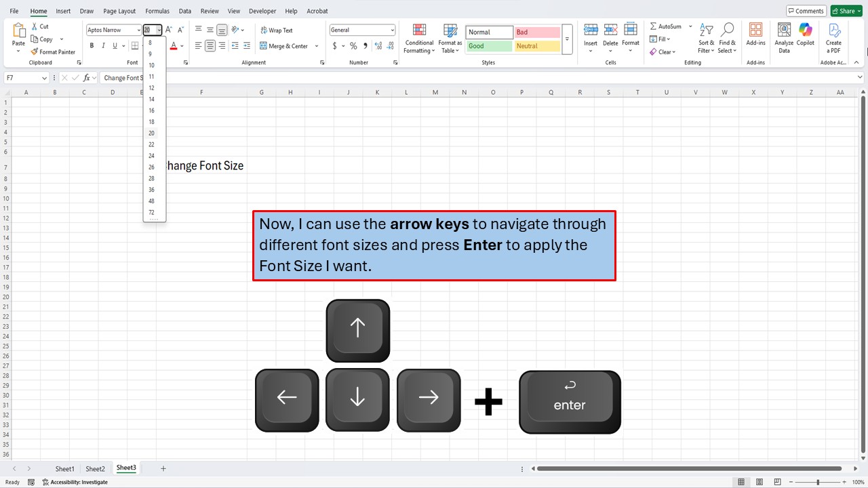Enable Wrap Text

[x=276, y=30]
